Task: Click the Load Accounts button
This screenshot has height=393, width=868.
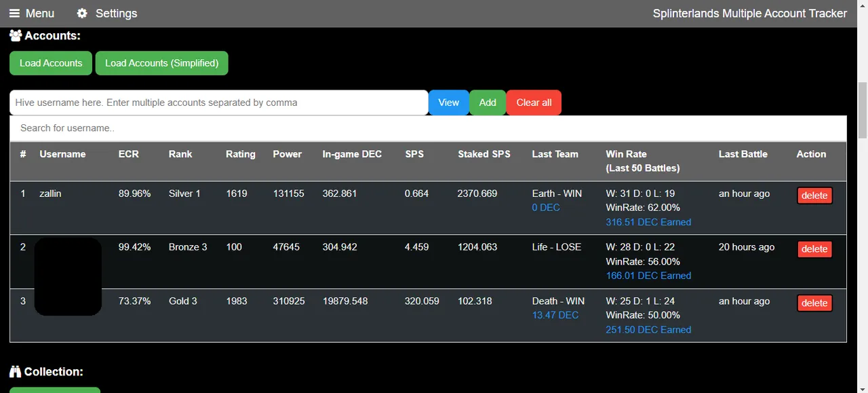Action: click(51, 63)
